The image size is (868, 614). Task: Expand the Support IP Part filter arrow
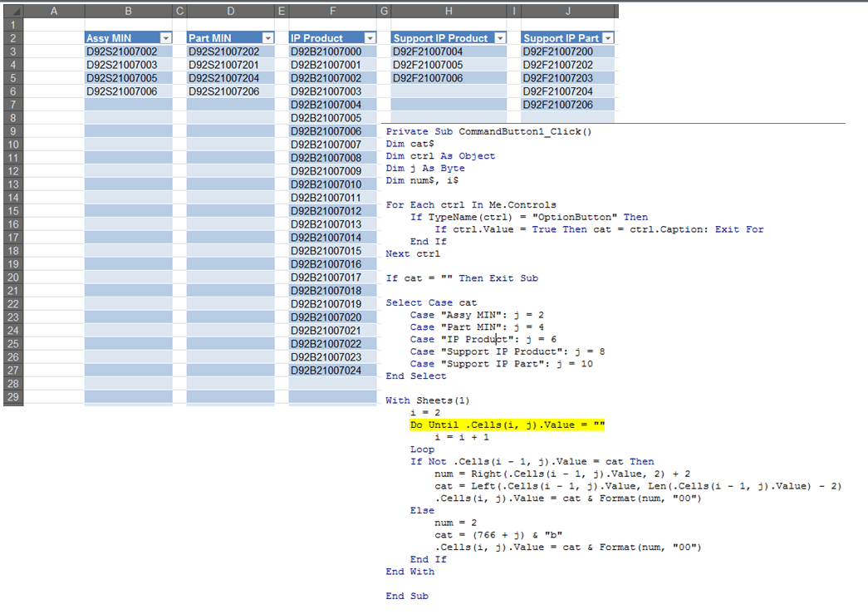(608, 38)
